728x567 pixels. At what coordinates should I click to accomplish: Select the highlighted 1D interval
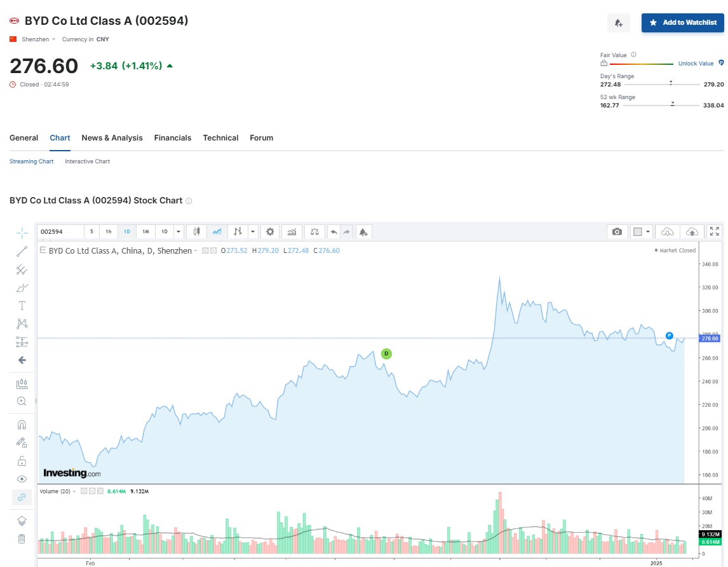click(x=127, y=231)
